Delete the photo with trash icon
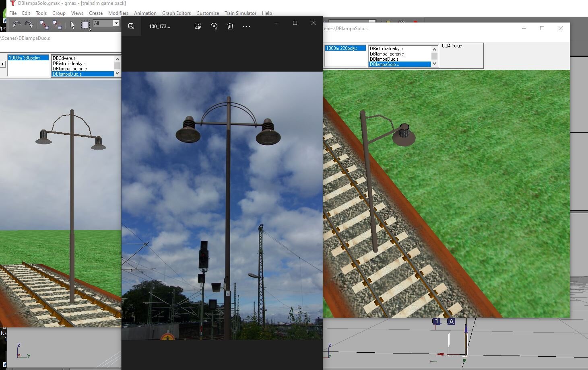The image size is (588, 370). click(230, 26)
